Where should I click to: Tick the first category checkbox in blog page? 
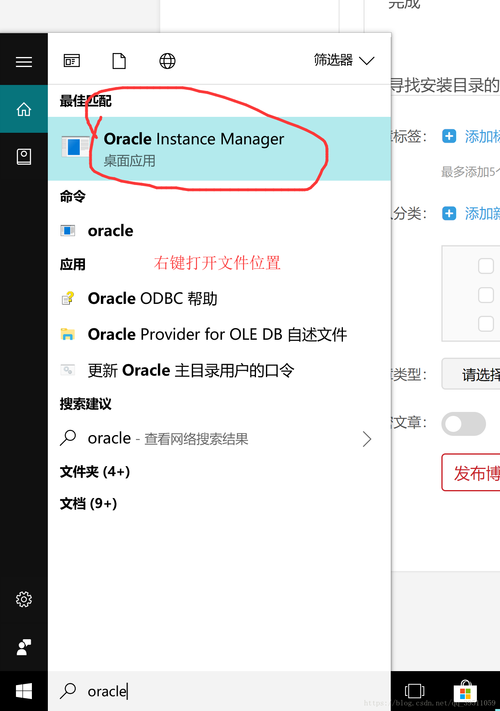point(486,266)
